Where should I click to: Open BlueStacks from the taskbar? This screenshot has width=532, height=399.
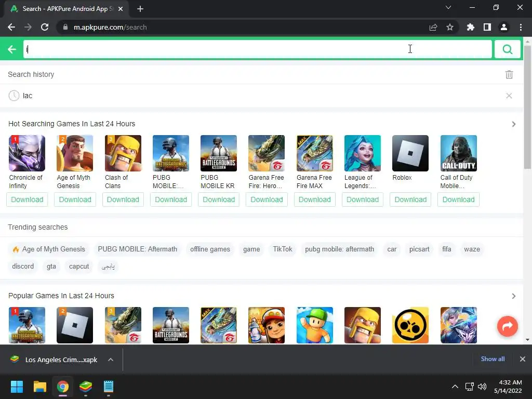(x=86, y=387)
